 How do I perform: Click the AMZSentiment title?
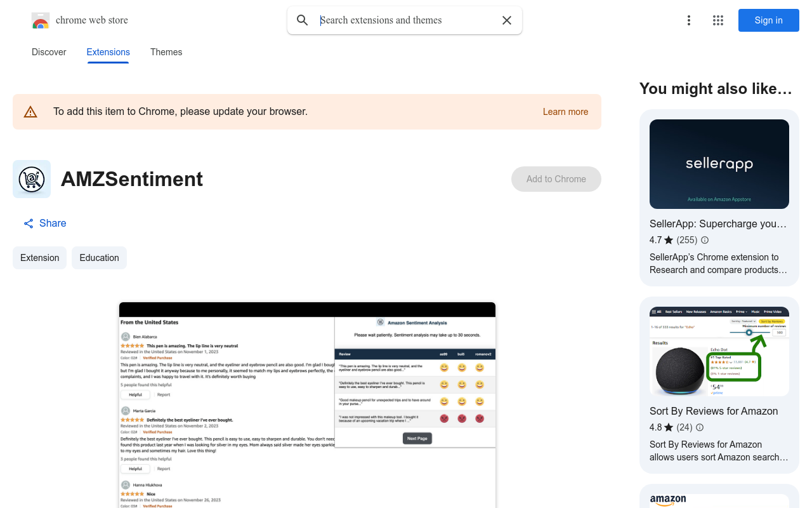[x=132, y=179]
